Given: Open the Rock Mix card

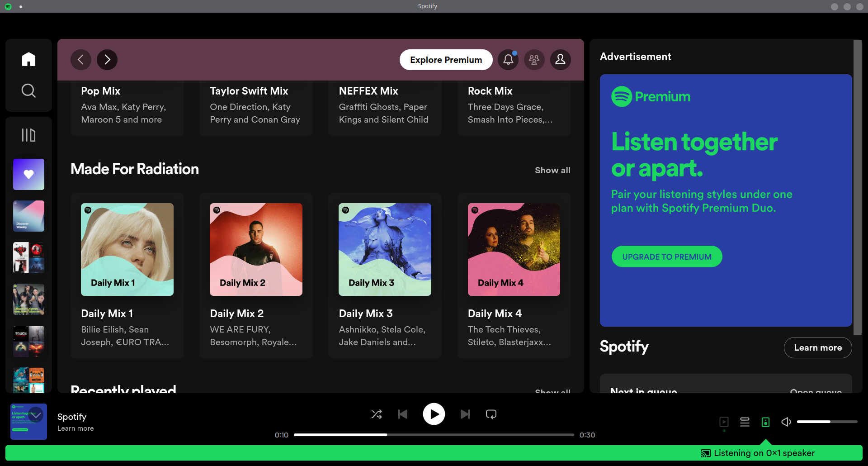Looking at the screenshot, I should pos(514,108).
